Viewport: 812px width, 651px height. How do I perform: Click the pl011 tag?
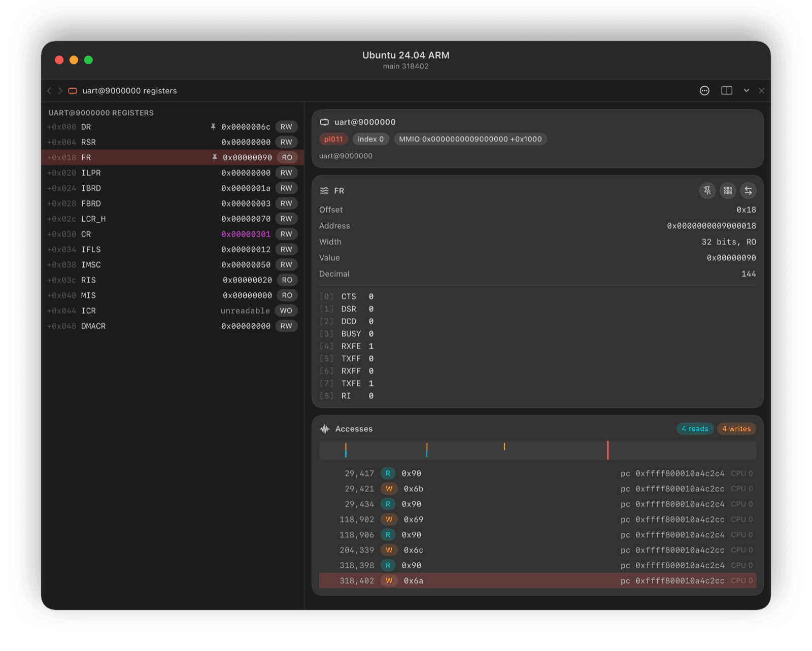click(333, 139)
